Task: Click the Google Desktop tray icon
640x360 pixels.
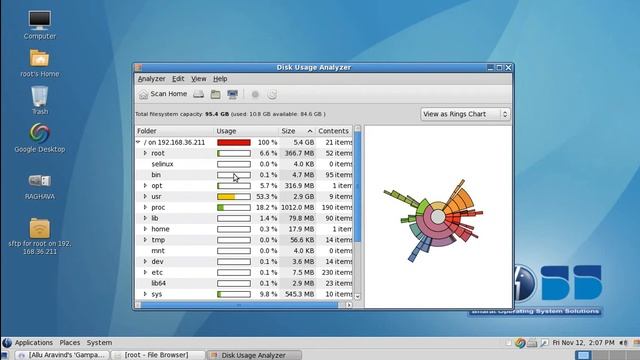Action: coord(520,343)
